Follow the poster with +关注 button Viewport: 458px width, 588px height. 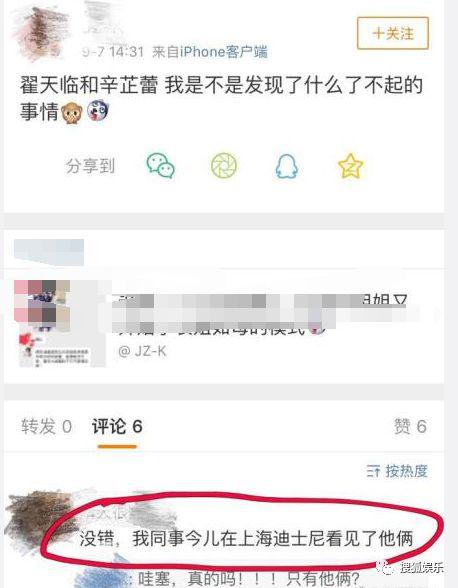[x=392, y=33]
